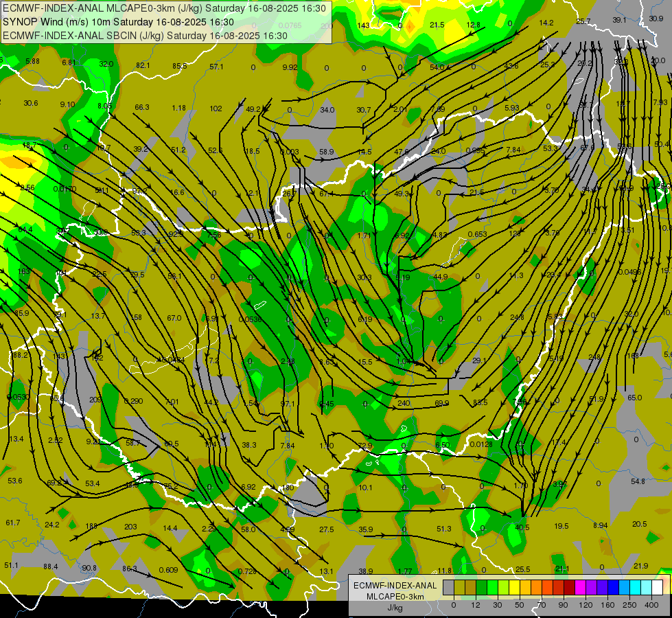Viewport: 672px width, 618px height.
Task: Click the map value '35.9'
Action: pos(366,529)
